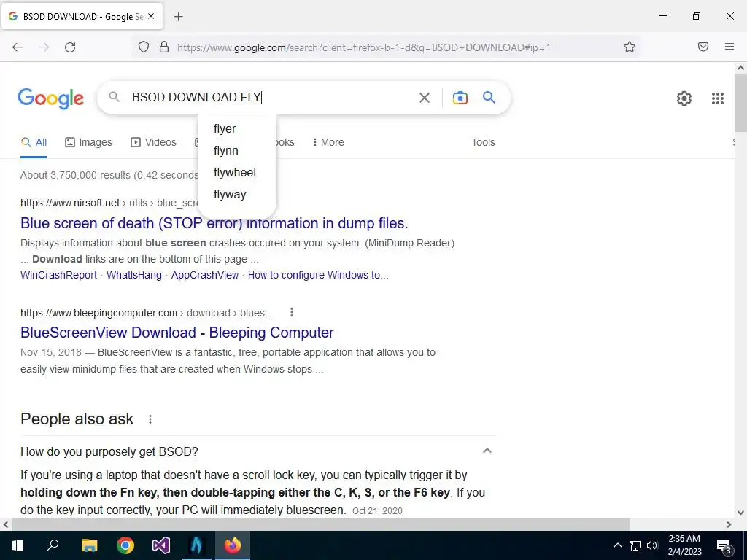Click into the Google search field
The height and width of the screenshot is (560, 747).
[271, 98]
